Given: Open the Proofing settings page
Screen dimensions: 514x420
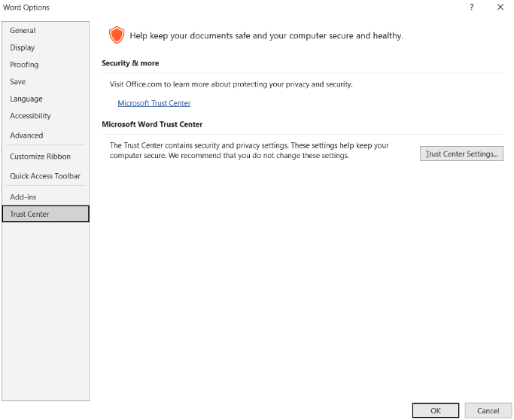Looking at the screenshot, I should tap(24, 65).
